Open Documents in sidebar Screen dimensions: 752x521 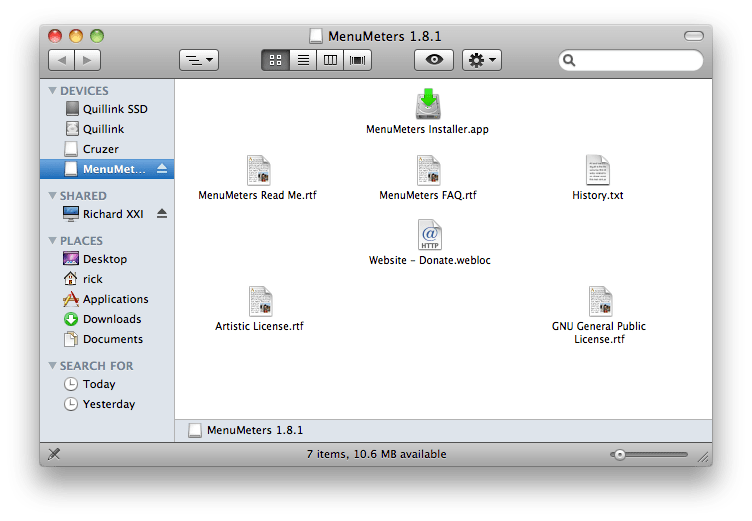(x=107, y=339)
